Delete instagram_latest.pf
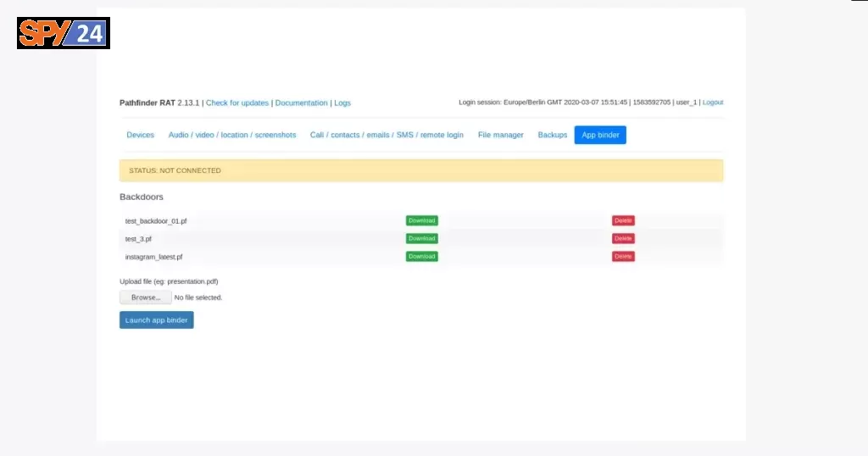This screenshot has height=456, width=868. click(x=623, y=256)
